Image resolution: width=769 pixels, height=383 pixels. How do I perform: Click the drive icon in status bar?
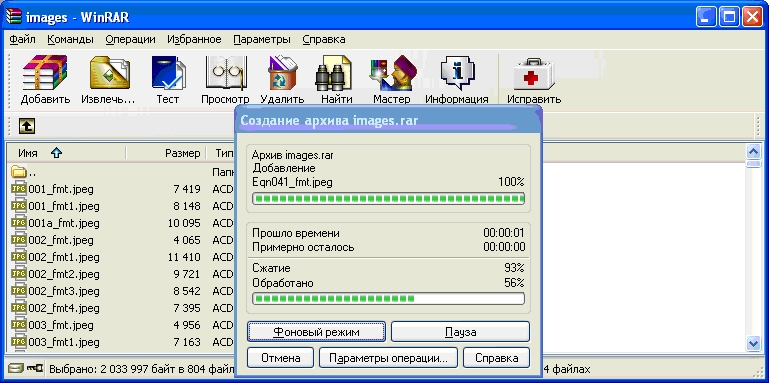16,368
